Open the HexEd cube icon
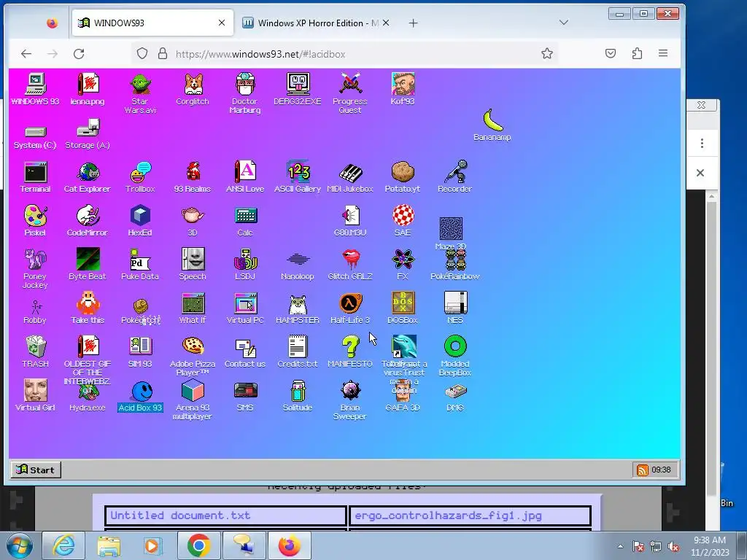The width and height of the screenshot is (747, 560). click(140, 216)
